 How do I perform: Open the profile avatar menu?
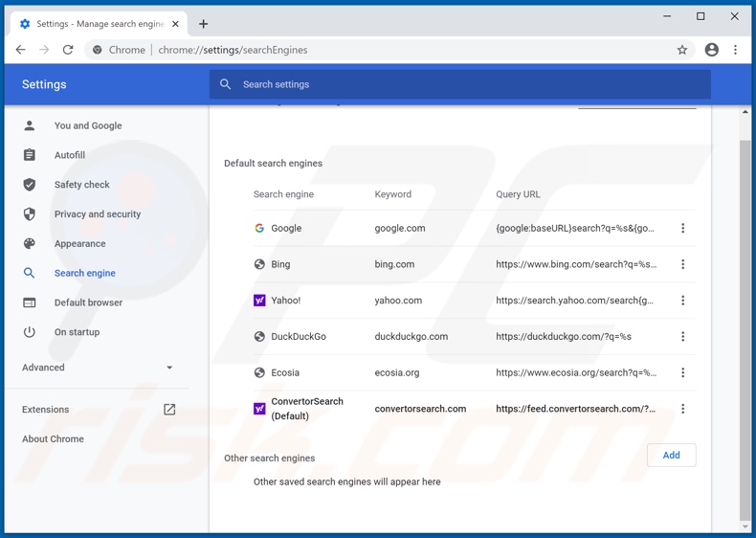pyautogui.click(x=712, y=50)
